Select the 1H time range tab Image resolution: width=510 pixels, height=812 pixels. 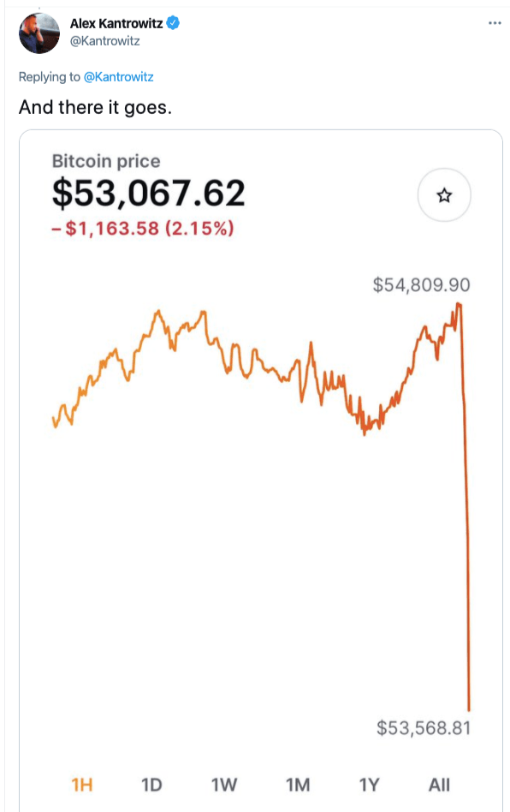click(82, 785)
